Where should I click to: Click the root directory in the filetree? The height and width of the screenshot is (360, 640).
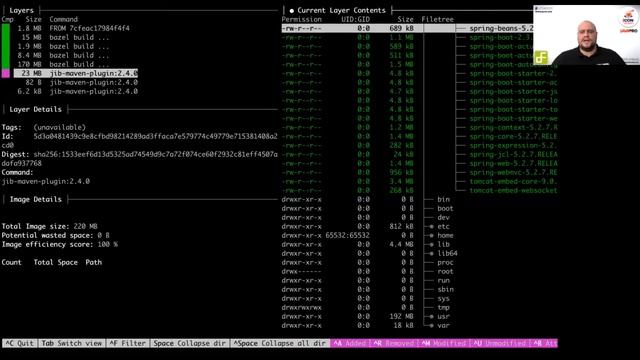pyautogui.click(x=445, y=271)
